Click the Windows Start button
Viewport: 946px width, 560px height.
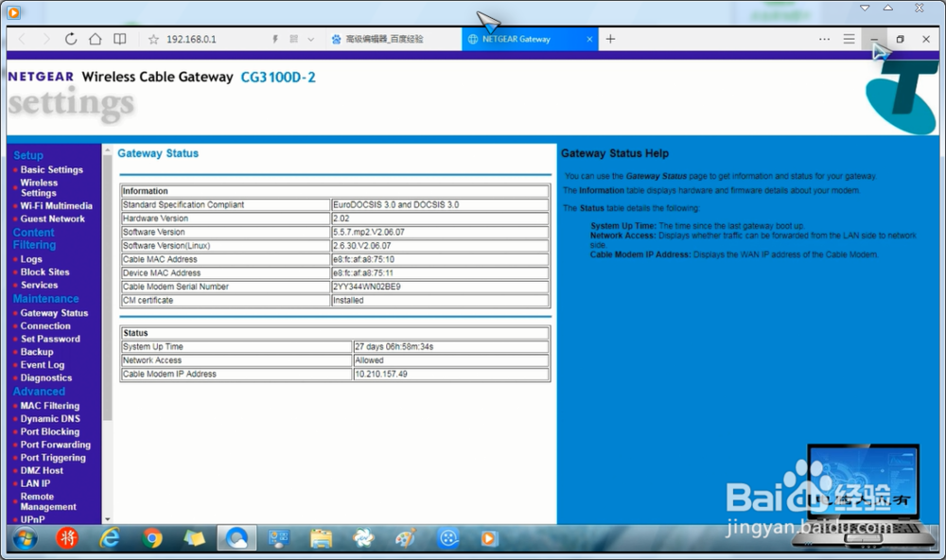(25, 538)
